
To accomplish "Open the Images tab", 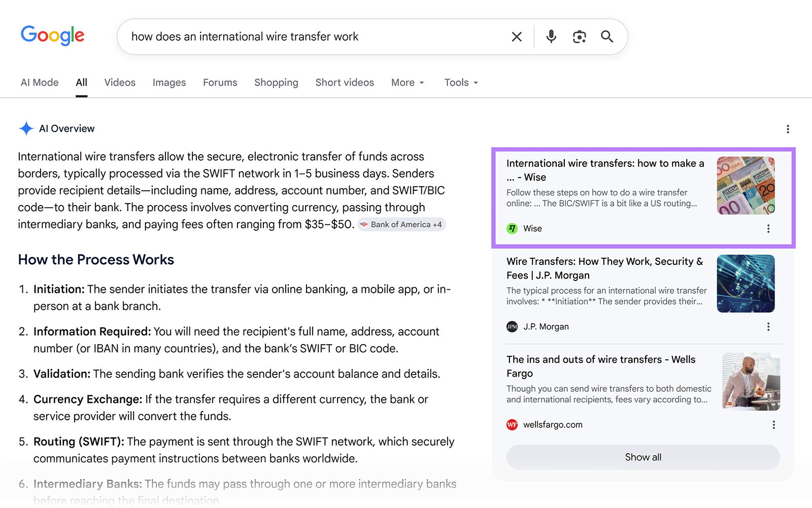I will (169, 82).
